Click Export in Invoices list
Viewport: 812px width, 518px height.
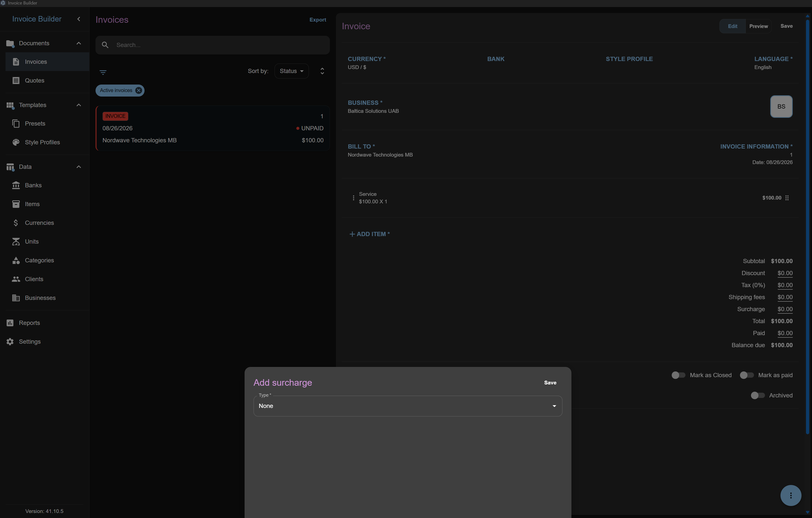pyautogui.click(x=318, y=20)
